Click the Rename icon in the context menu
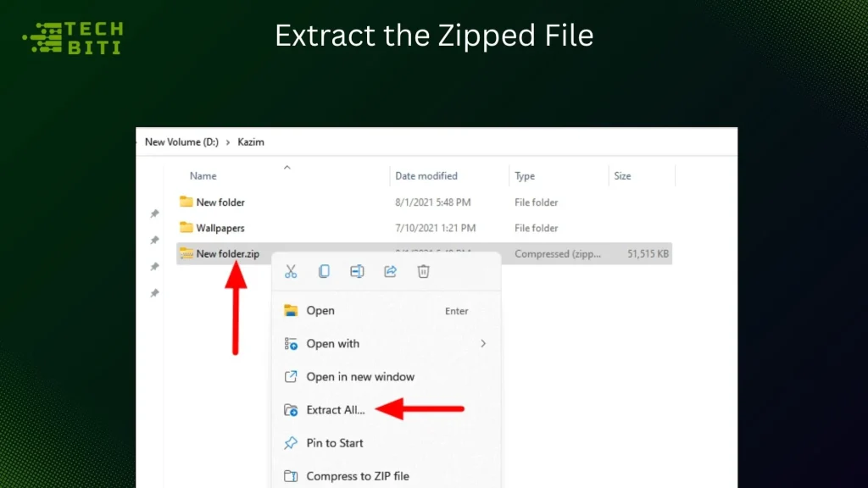Image resolution: width=868 pixels, height=488 pixels. 357,271
